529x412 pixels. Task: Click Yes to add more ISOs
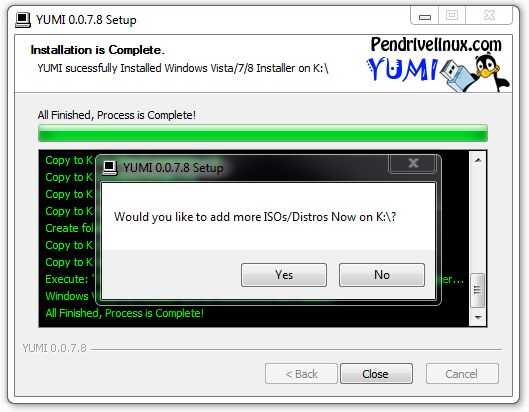[x=284, y=275]
